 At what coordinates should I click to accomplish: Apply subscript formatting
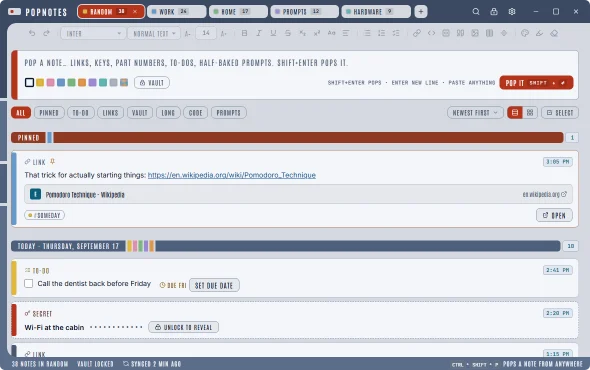302,33
